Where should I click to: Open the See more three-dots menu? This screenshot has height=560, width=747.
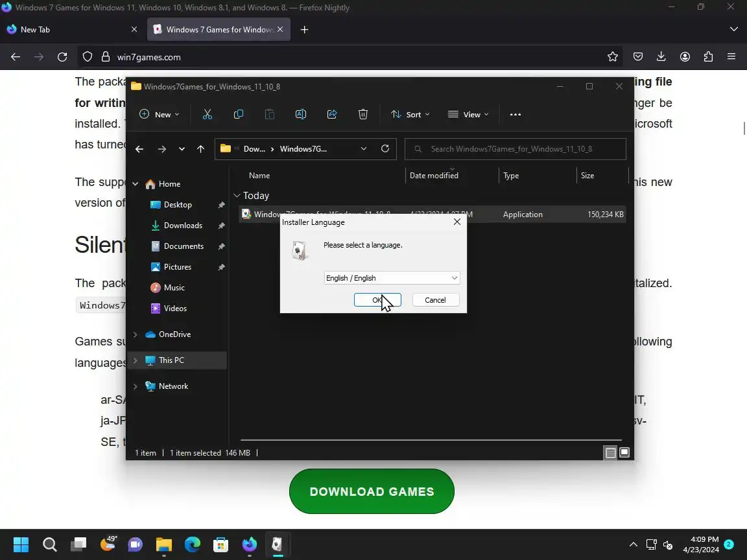tap(516, 114)
